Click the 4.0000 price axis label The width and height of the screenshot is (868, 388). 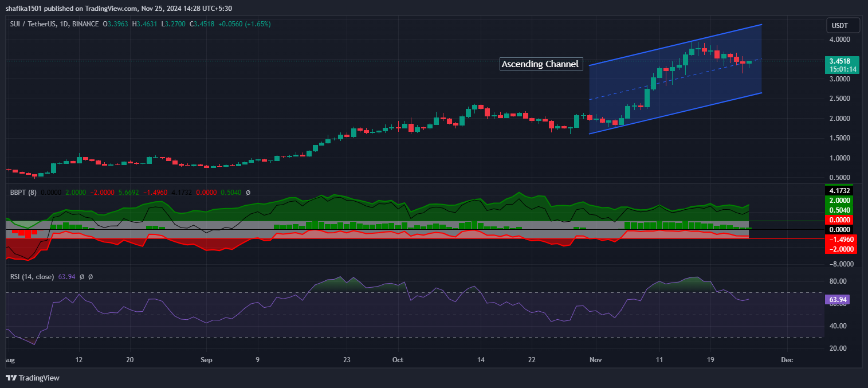click(839, 40)
